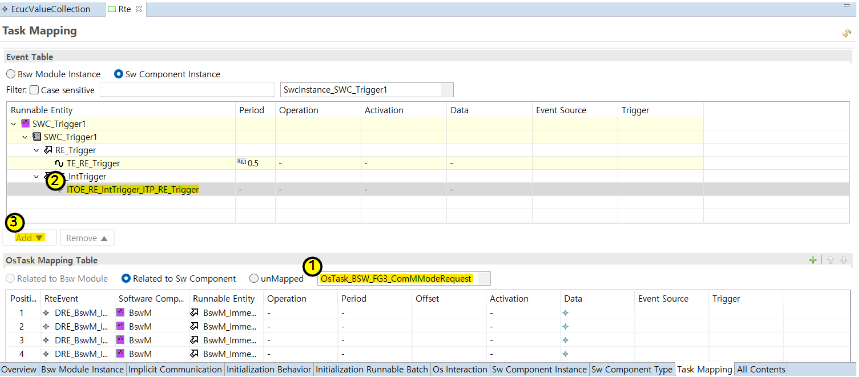Viewport: 859px width, 377px height.
Task: Click the purple SWC_Trigger1 component icon
Action: pyautogui.click(x=25, y=123)
